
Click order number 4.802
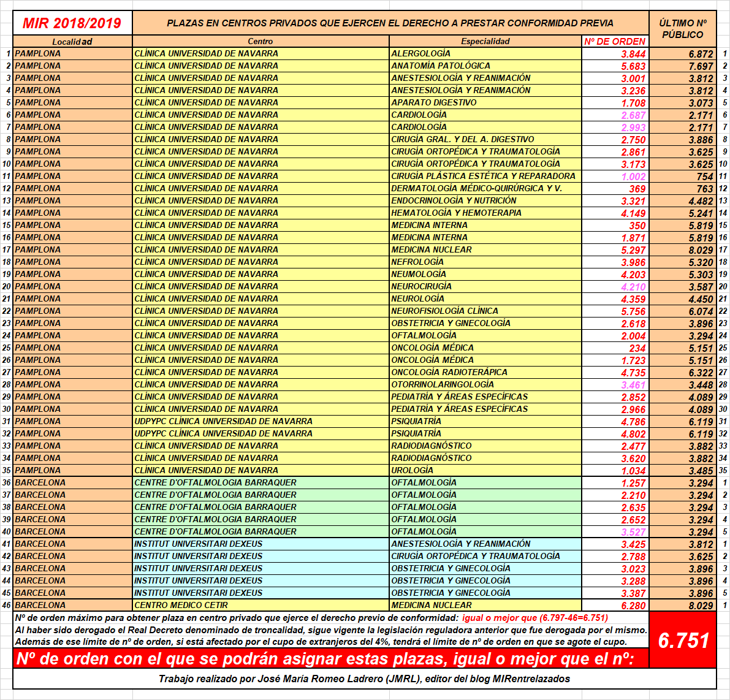tap(615, 434)
